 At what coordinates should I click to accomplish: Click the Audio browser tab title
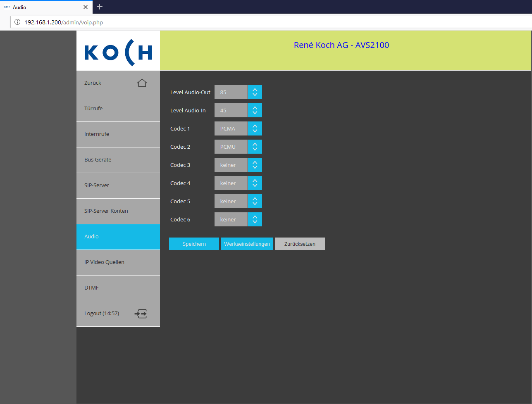(19, 7)
